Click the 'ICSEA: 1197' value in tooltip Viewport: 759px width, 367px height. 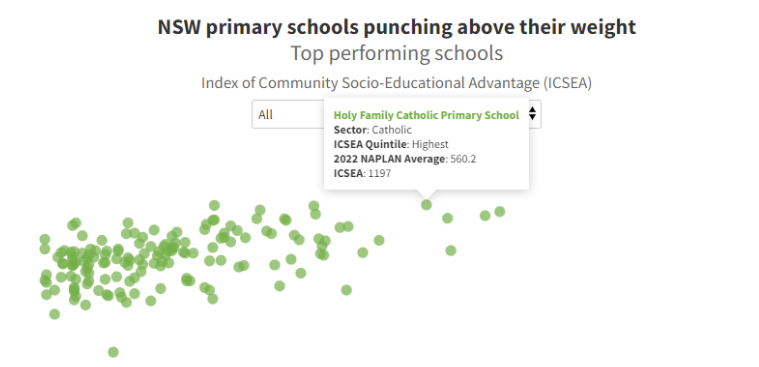(362, 173)
